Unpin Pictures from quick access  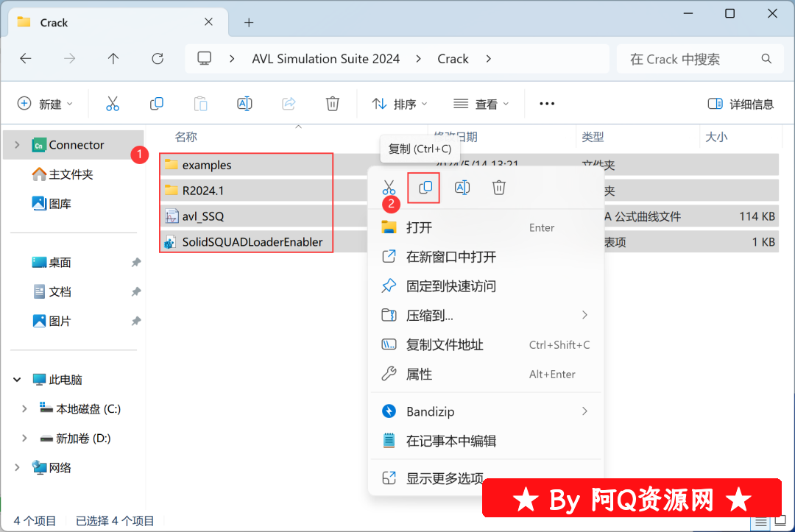click(x=136, y=322)
